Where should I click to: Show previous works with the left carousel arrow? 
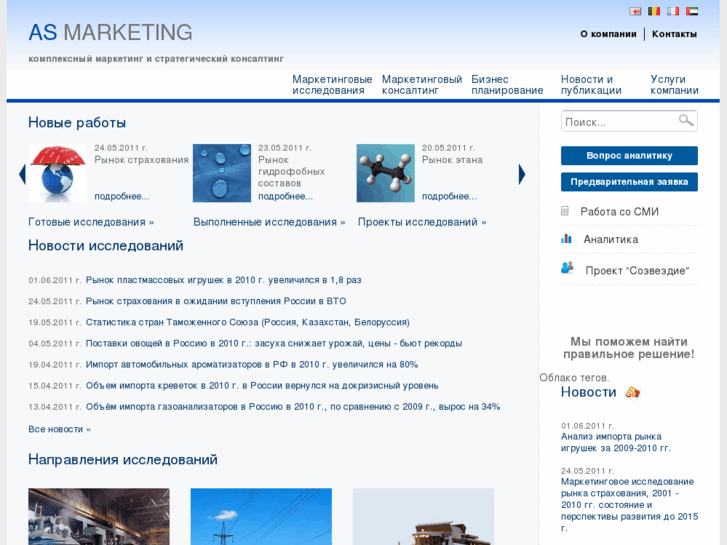pos(22,174)
